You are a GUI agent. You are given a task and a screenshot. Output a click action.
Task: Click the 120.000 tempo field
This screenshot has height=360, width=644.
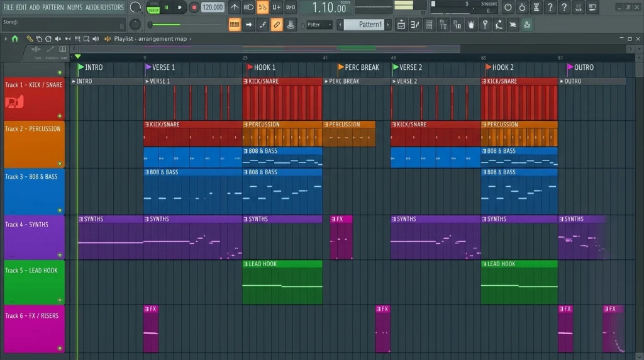click(x=213, y=8)
